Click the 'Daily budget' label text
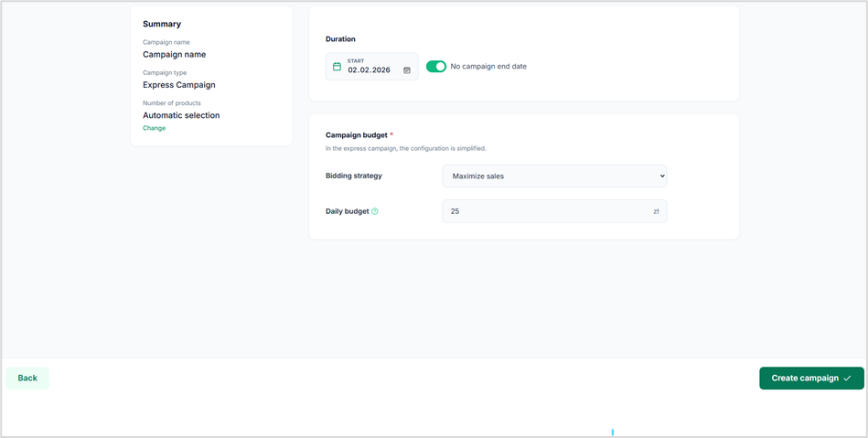Image resolution: width=868 pixels, height=438 pixels. tap(348, 211)
